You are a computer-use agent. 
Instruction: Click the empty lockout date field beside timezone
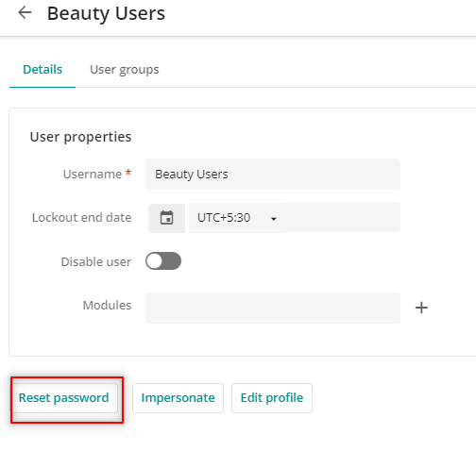[x=343, y=217]
